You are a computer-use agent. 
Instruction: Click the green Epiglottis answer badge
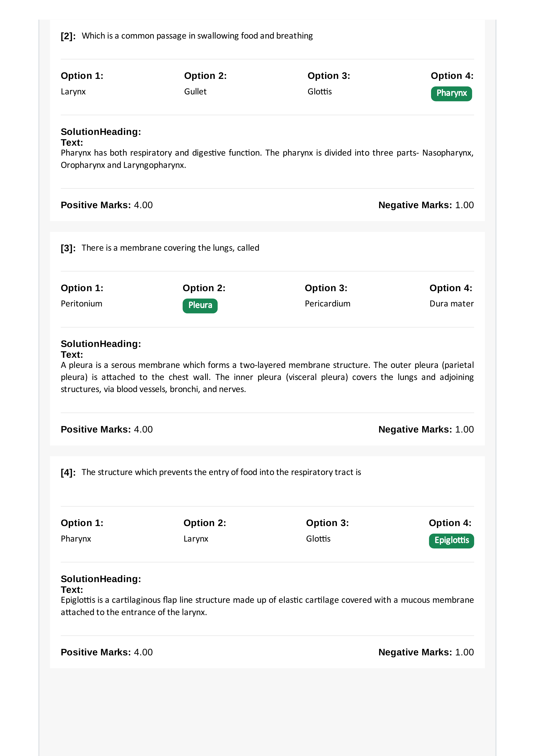[x=451, y=541]
